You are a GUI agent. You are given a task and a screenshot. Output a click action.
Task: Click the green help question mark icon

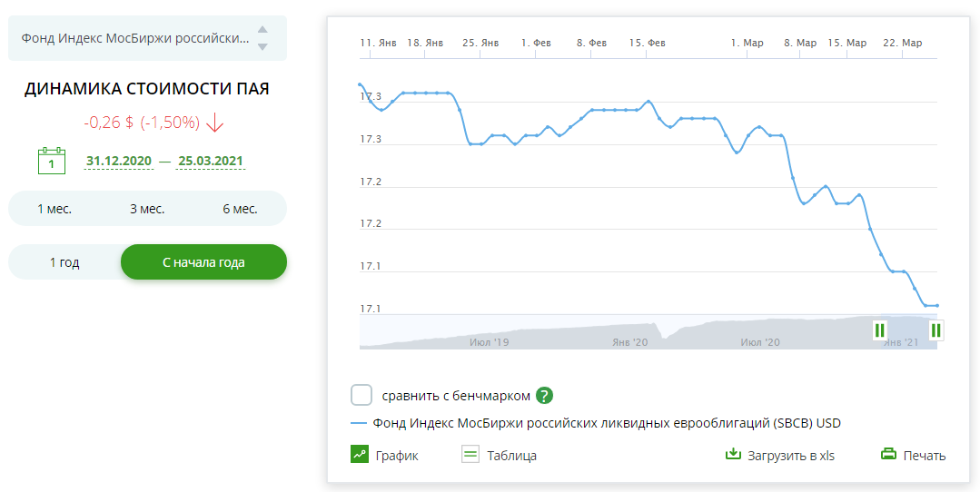coord(544,396)
